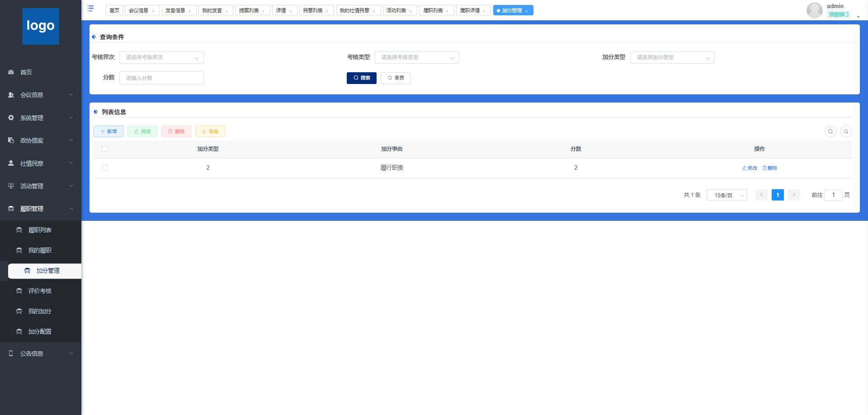Screen dimensions: 868x415
Task: Go to previous page arrow
Action: (761, 195)
